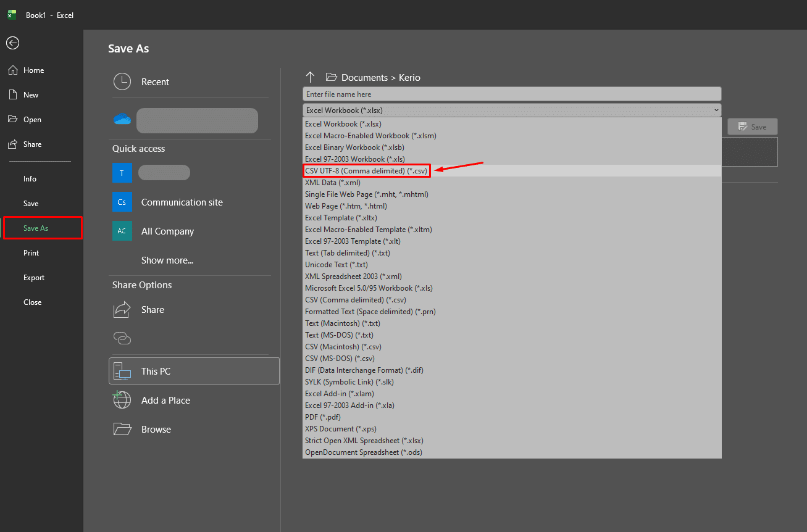Open the Save As menu item
807x532 pixels.
click(x=36, y=228)
